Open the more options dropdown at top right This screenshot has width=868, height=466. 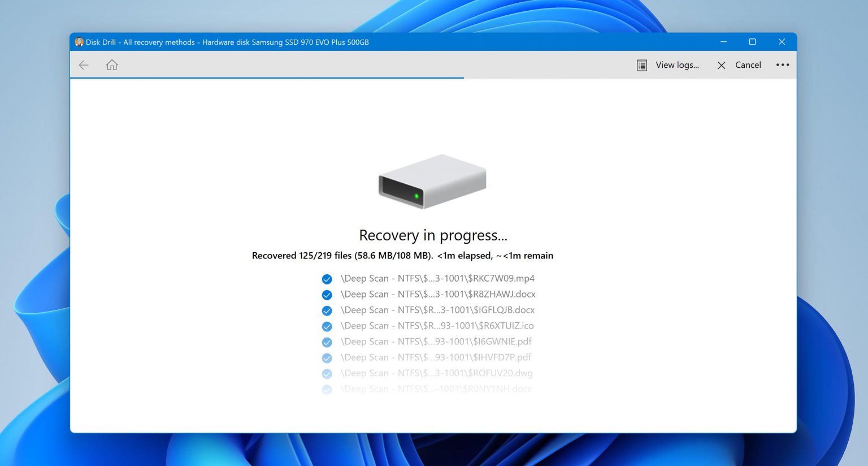782,64
